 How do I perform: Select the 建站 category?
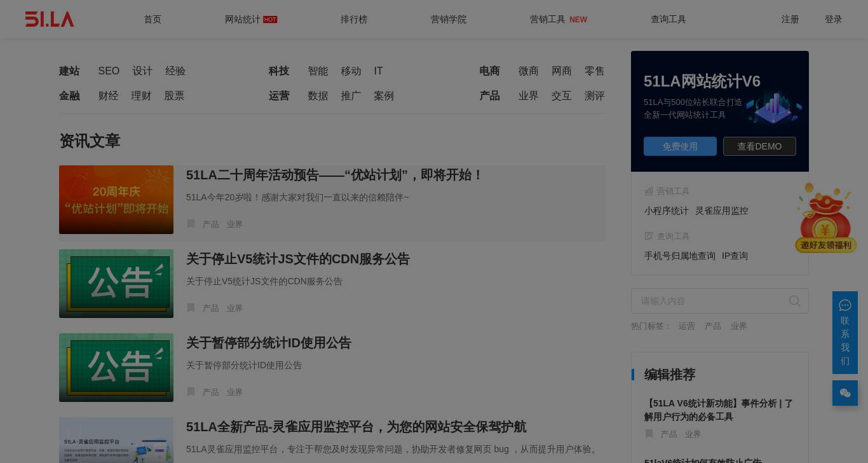pos(69,71)
